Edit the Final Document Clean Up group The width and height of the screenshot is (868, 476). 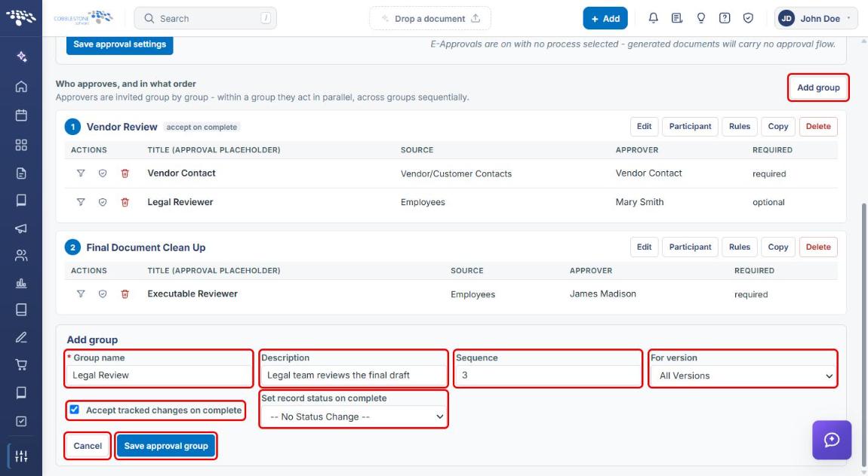tap(645, 247)
